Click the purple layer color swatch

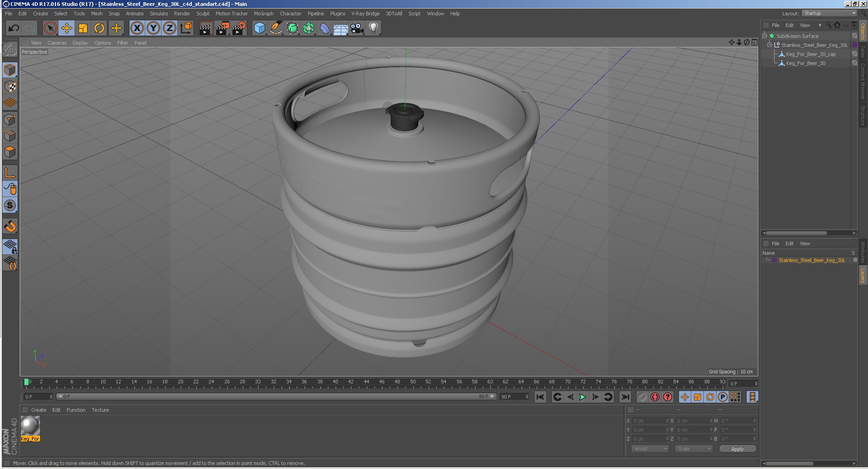(x=774, y=260)
